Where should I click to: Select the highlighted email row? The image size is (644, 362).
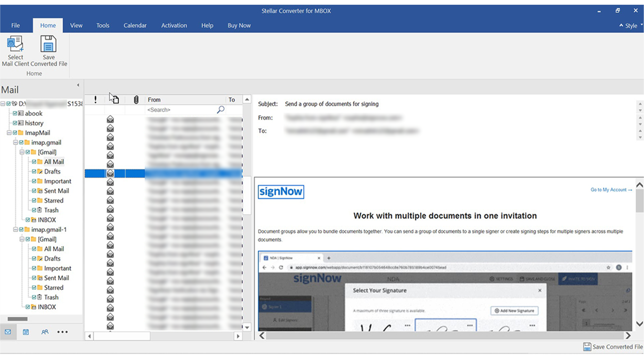click(164, 173)
